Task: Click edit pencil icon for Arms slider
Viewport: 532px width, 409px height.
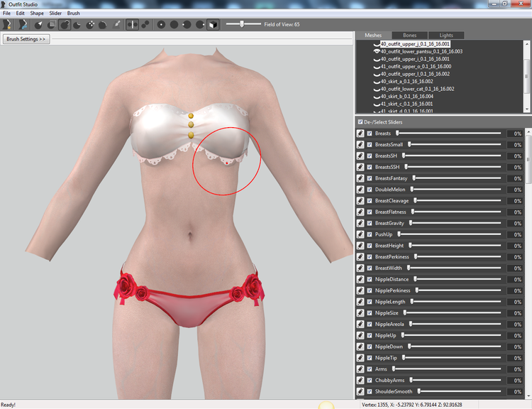Action: pos(360,369)
